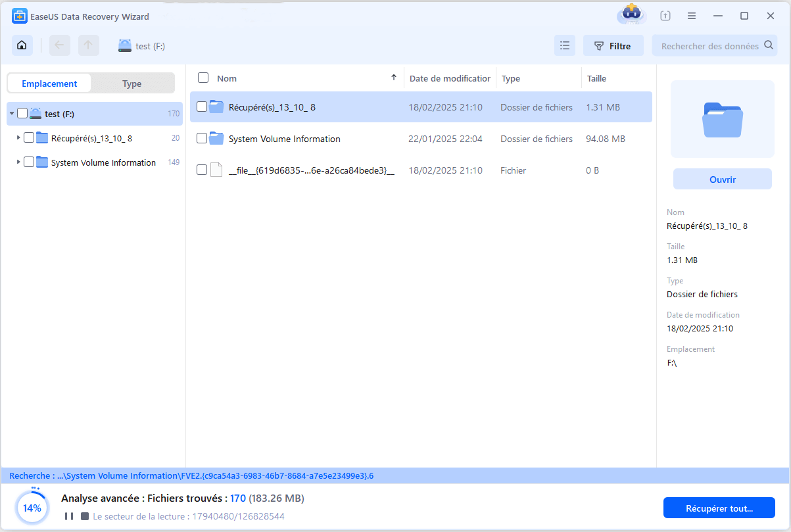The image size is (791, 532).
Task: Click the Récupérer tout... button
Action: click(x=719, y=508)
